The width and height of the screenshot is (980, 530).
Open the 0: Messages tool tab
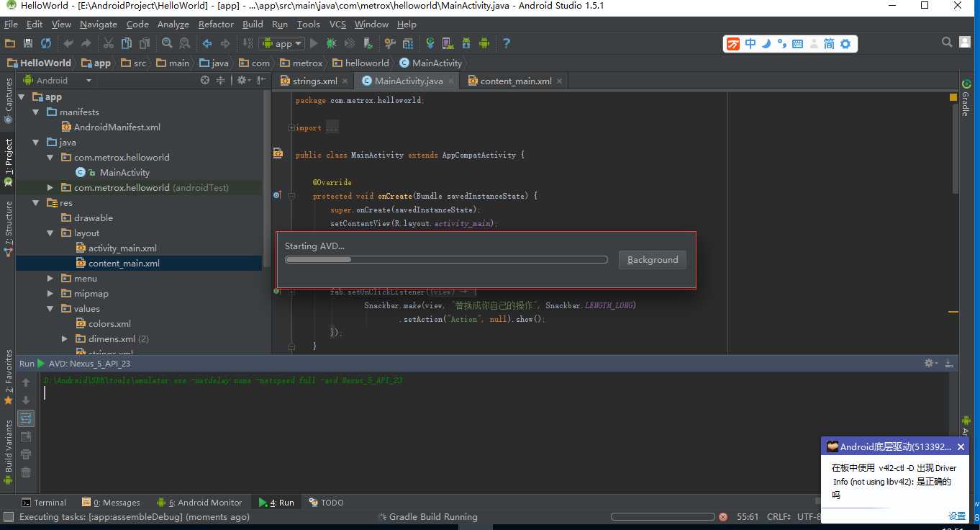112,503
